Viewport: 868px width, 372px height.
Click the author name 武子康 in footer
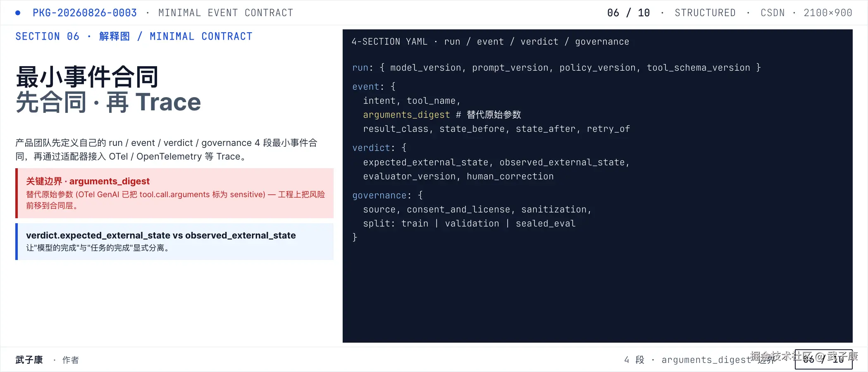tap(29, 360)
